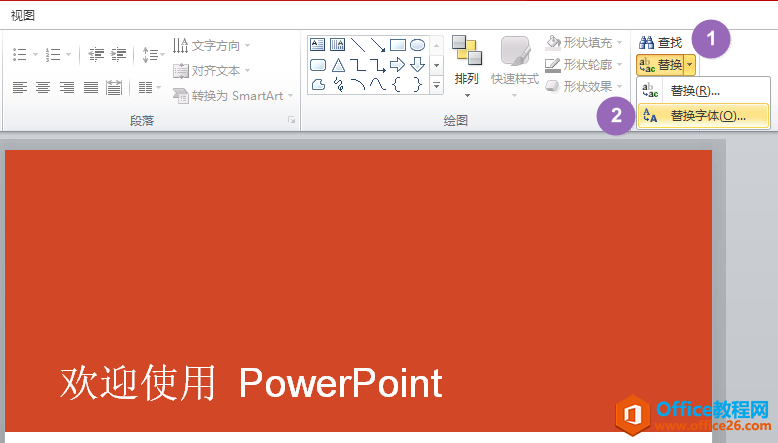Open the text columns dropdown
This screenshot has width=778, height=443.
pyautogui.click(x=150, y=88)
